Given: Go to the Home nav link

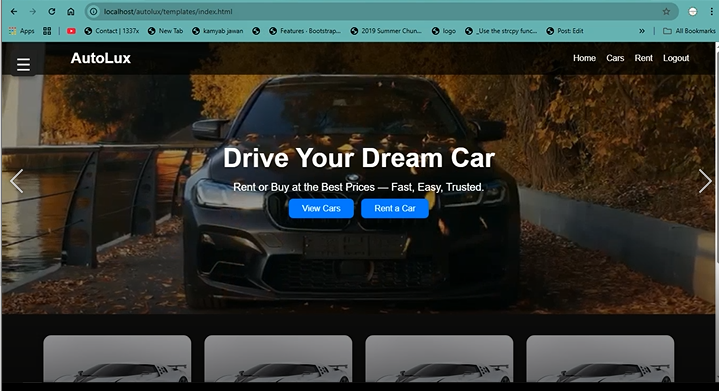Looking at the screenshot, I should (584, 58).
